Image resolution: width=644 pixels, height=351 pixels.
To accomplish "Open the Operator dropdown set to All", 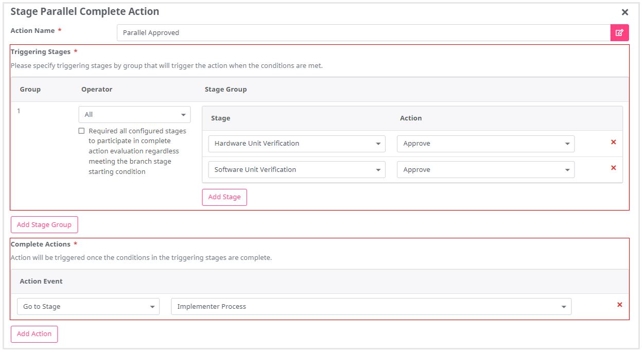I will coord(134,115).
